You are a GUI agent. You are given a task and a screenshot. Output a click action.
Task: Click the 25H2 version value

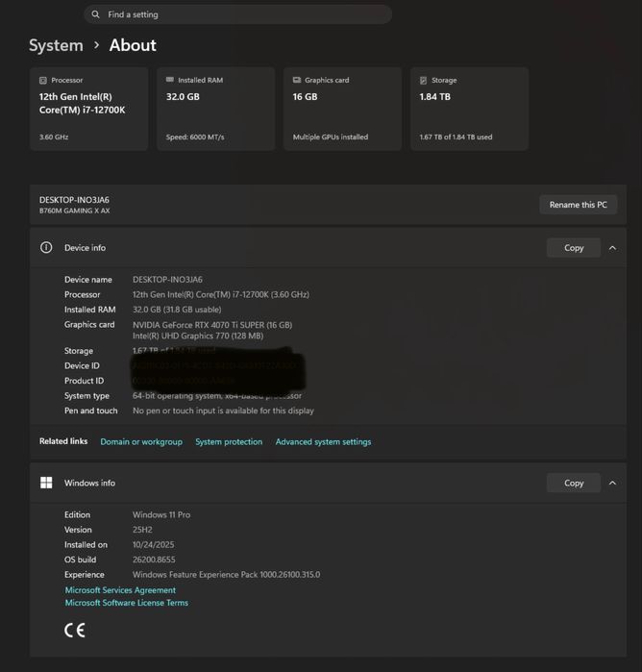pyautogui.click(x=142, y=530)
